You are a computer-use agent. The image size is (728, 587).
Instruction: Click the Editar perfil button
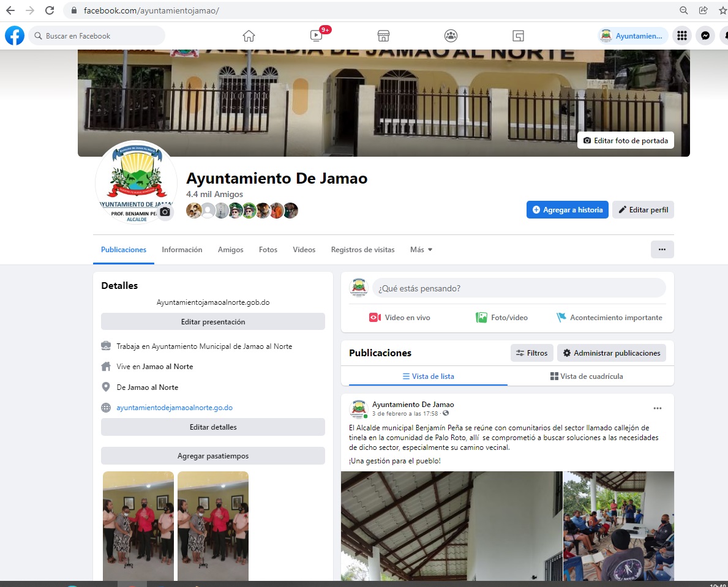(x=643, y=210)
